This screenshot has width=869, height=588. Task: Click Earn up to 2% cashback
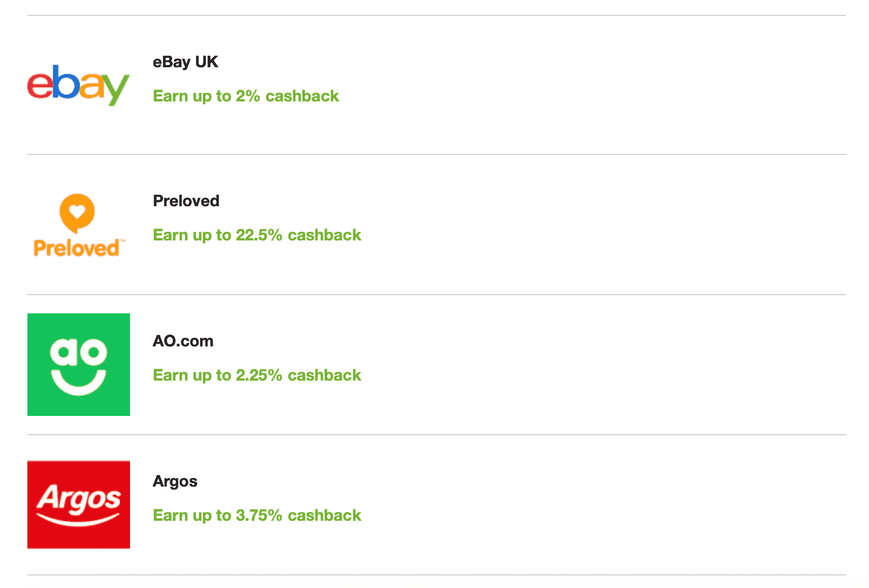(x=246, y=96)
